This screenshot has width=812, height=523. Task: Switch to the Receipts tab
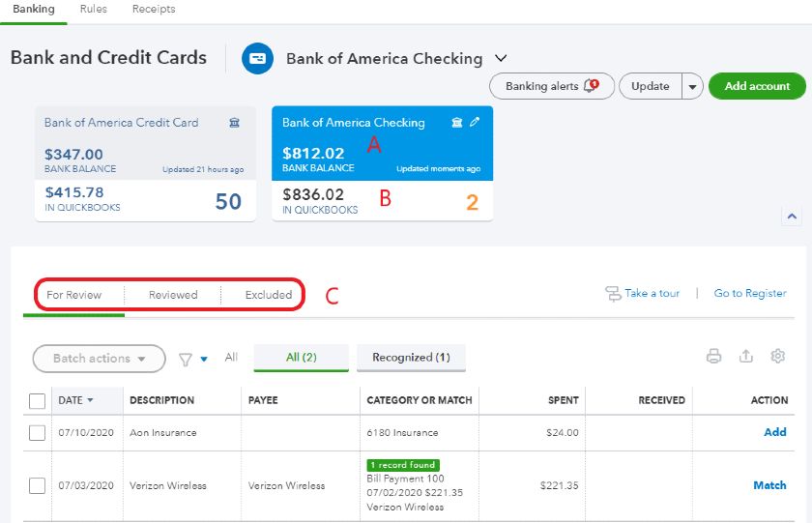[154, 10]
